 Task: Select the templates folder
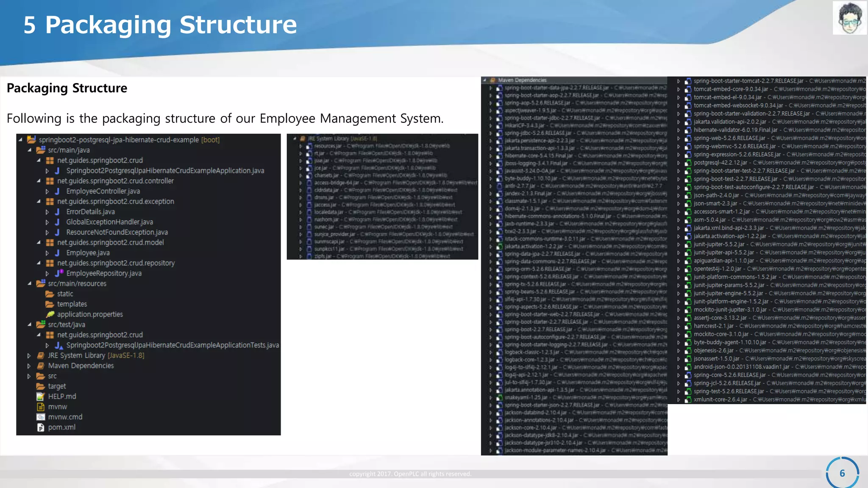72,304
